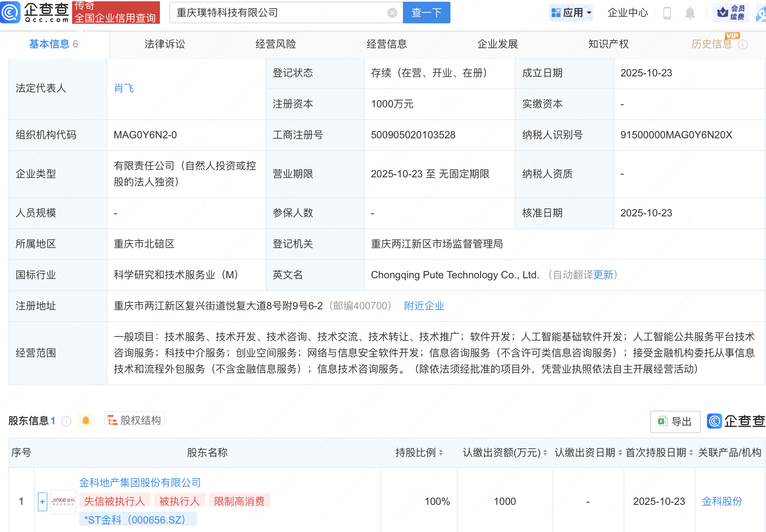Screen dimensions: 766x532
Task: Click the company name search input field
Action: tap(280, 13)
